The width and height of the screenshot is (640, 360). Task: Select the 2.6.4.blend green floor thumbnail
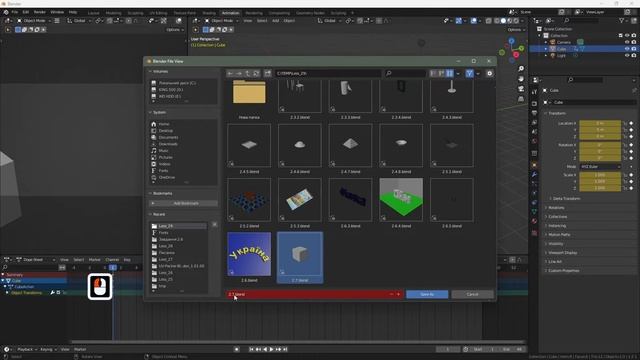pos(401,200)
